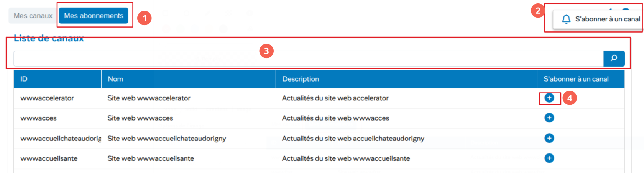Image resolution: width=644 pixels, height=173 pixels.
Task: Click the S'abonner à un canal column header
Action: pyautogui.click(x=576, y=79)
